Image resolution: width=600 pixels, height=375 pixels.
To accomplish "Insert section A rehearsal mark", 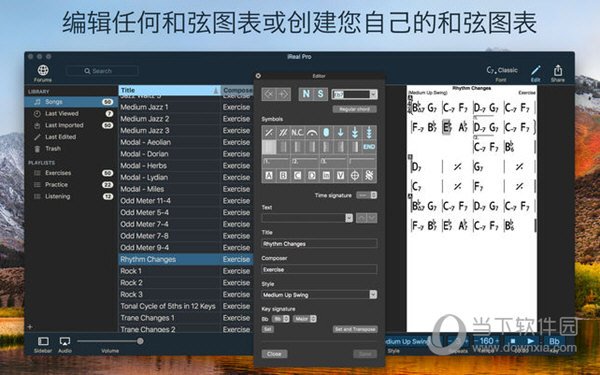I will [x=269, y=175].
